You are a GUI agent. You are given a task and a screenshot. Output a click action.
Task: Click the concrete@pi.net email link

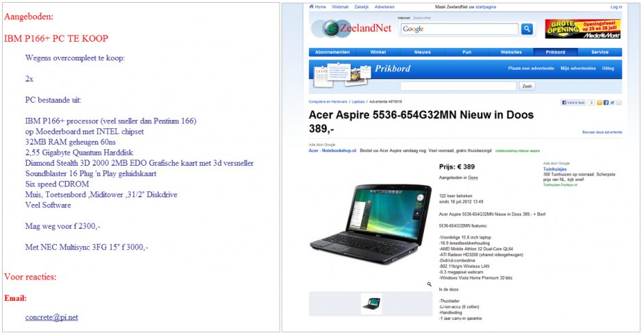coord(51,317)
